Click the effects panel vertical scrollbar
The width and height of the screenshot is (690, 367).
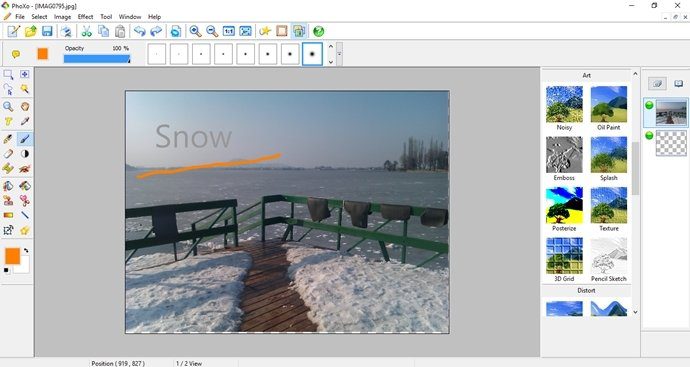coord(635,169)
